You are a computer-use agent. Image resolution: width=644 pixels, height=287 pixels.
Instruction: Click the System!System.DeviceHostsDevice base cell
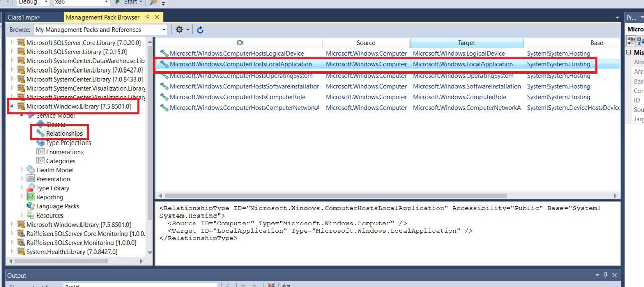(x=574, y=108)
